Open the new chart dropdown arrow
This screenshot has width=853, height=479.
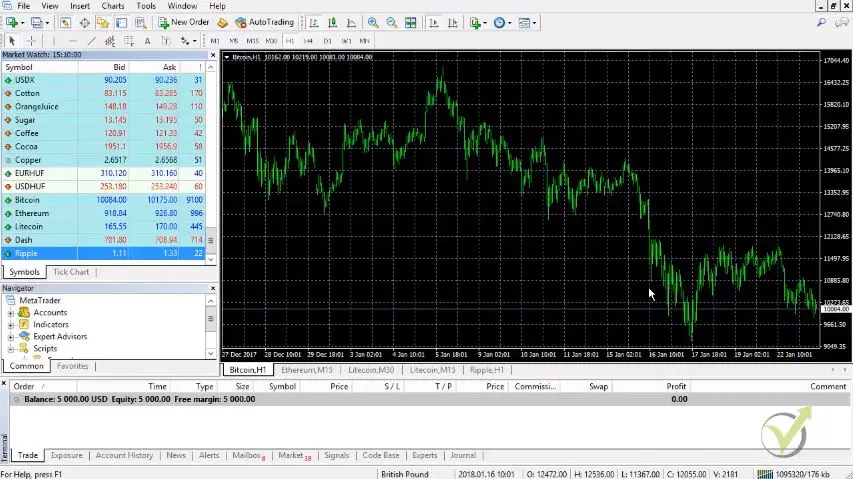point(22,23)
